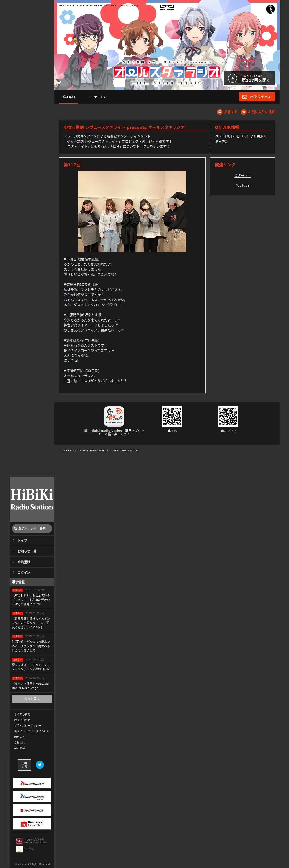Image resolution: width=289 pixels, height=868 pixels.
Task: Click the sidebar 共有する square button
Action: [24, 765]
